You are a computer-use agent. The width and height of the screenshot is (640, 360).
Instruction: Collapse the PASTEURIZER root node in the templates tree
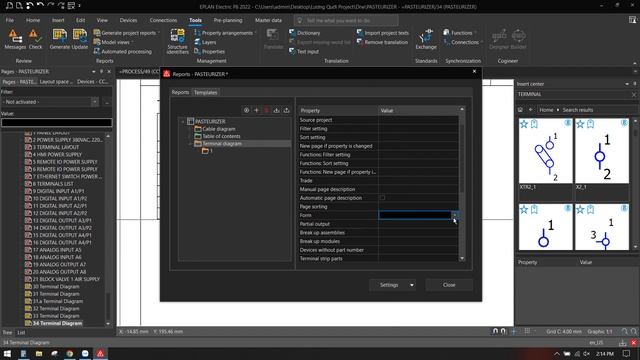click(182, 122)
